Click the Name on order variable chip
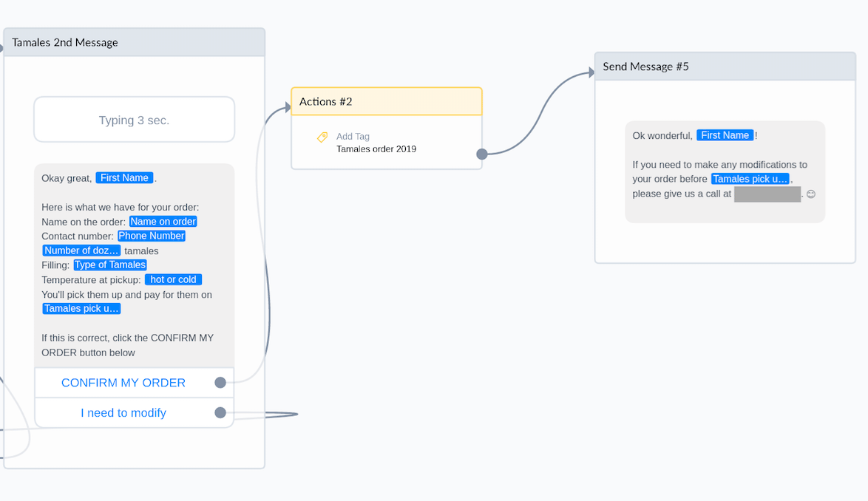This screenshot has height=501, width=868. (163, 222)
